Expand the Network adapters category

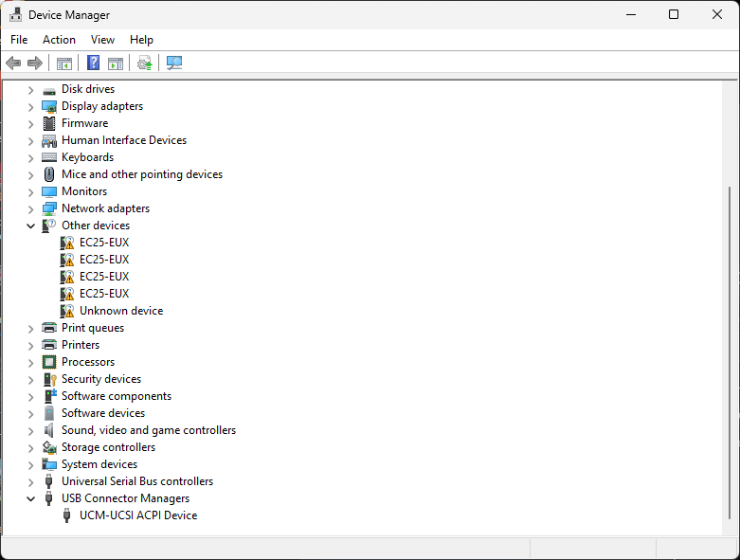[x=30, y=208]
